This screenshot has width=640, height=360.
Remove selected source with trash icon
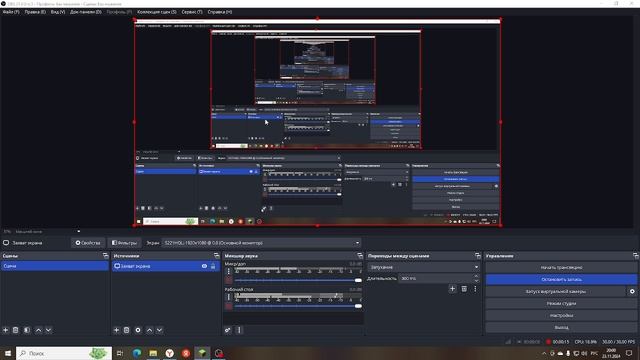pyautogui.click(x=127, y=330)
